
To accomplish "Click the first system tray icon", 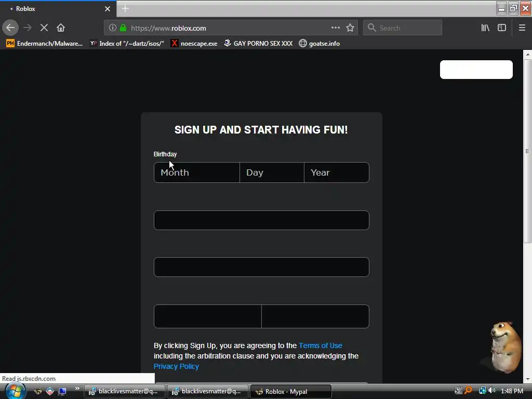I will (458, 391).
